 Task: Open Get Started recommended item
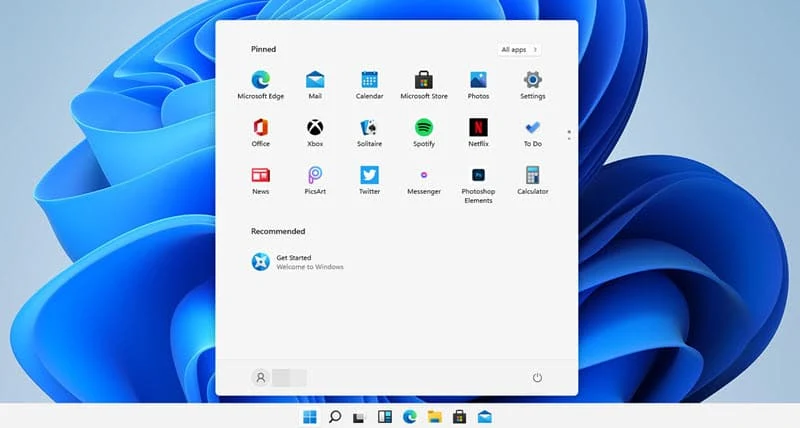pos(297,262)
